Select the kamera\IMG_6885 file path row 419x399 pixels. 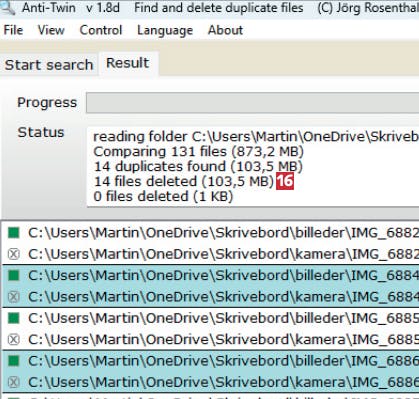click(x=211, y=340)
